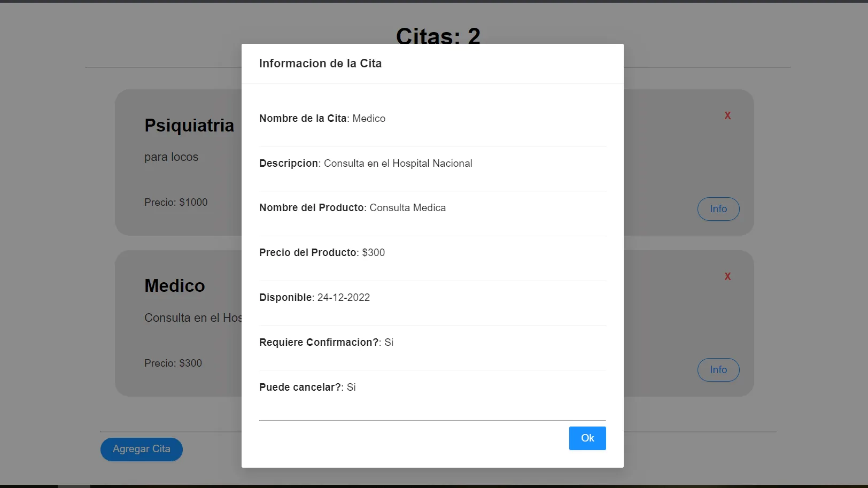The width and height of the screenshot is (868, 488).
Task: Click the Ok button in the dialog
Action: [587, 438]
